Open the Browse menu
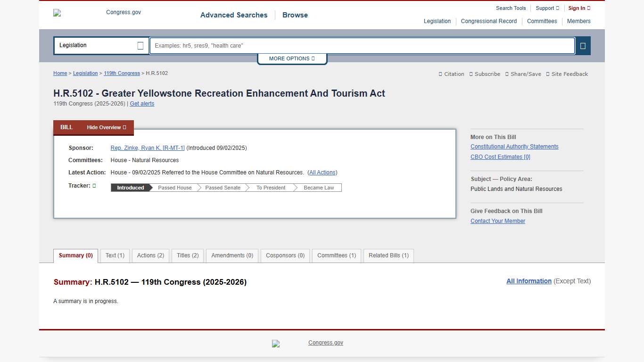644x362 pixels. (x=295, y=15)
